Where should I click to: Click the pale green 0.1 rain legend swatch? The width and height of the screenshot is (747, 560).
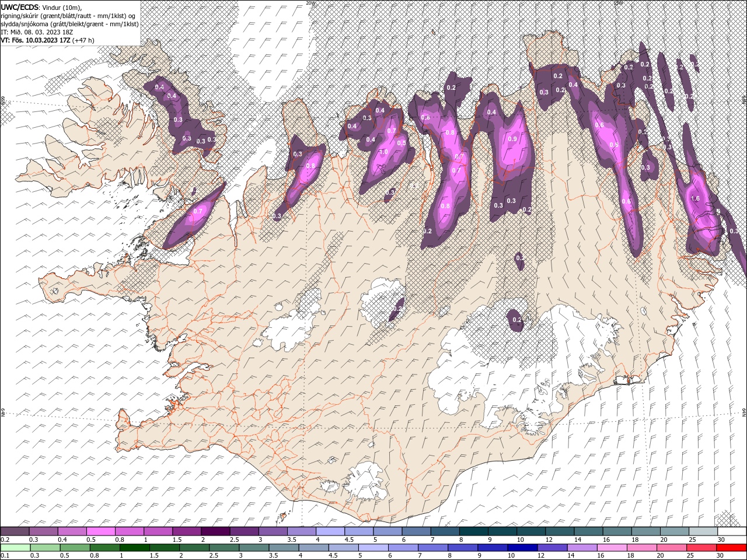[16, 548]
